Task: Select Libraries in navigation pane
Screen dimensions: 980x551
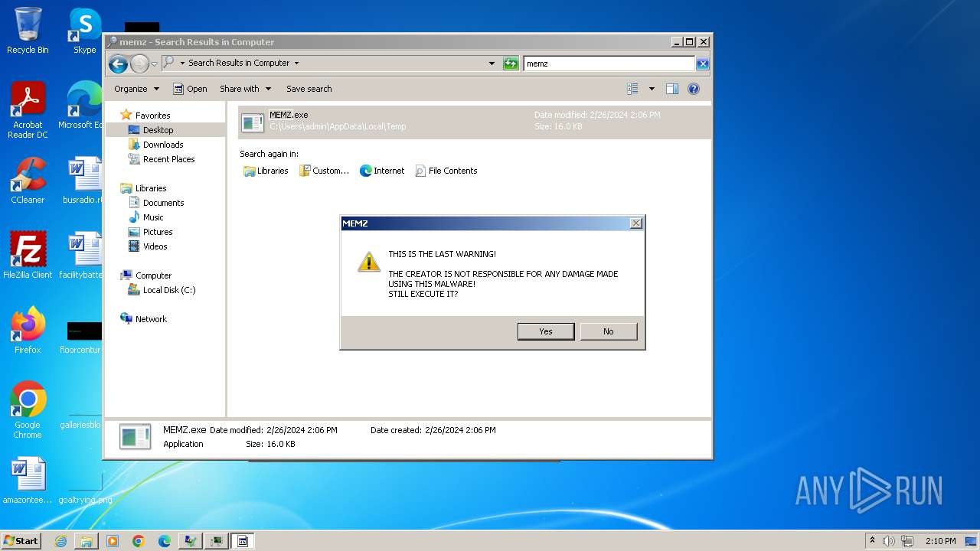Action: coord(151,188)
